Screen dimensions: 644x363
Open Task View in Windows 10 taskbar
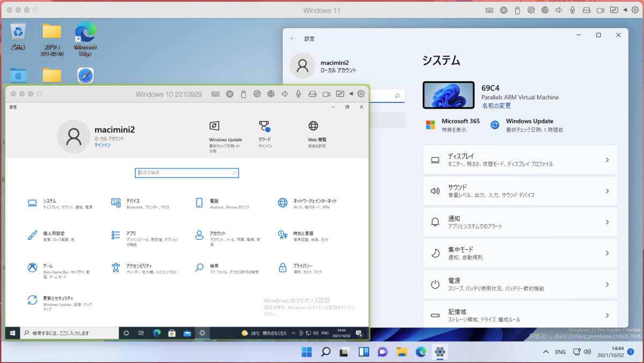142,333
